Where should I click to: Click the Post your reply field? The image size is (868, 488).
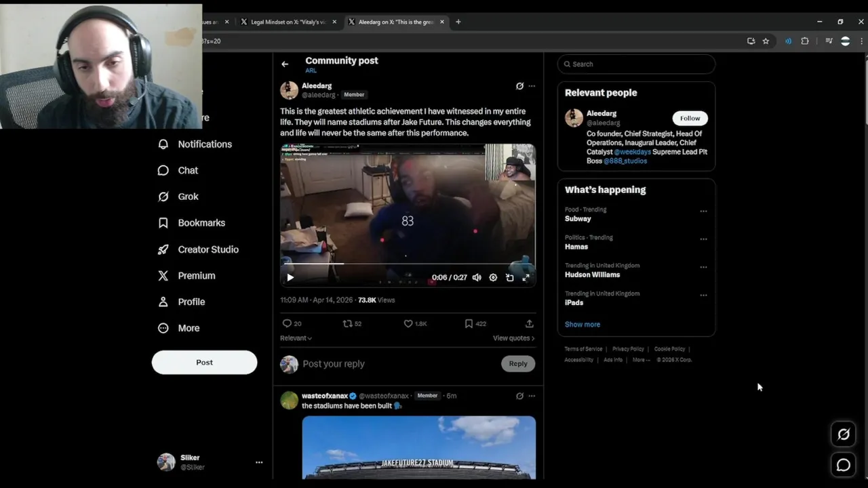pos(400,364)
